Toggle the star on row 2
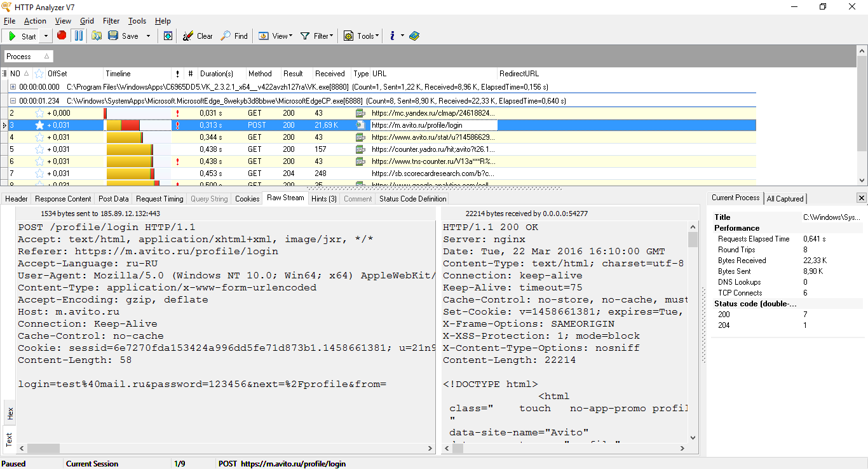 click(x=39, y=113)
